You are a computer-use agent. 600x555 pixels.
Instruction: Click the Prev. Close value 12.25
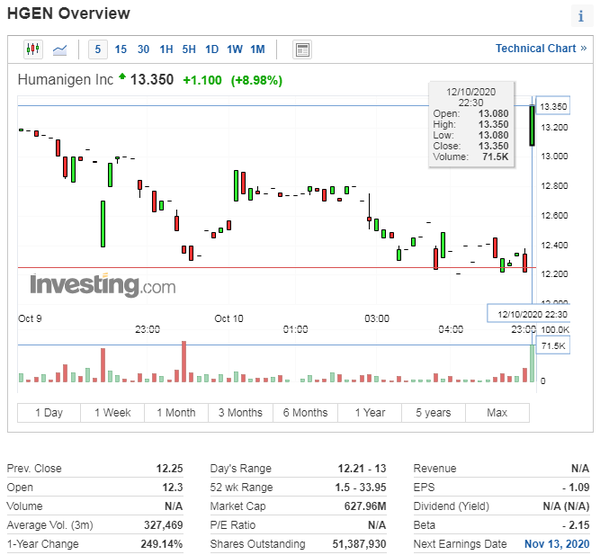pyautogui.click(x=170, y=468)
